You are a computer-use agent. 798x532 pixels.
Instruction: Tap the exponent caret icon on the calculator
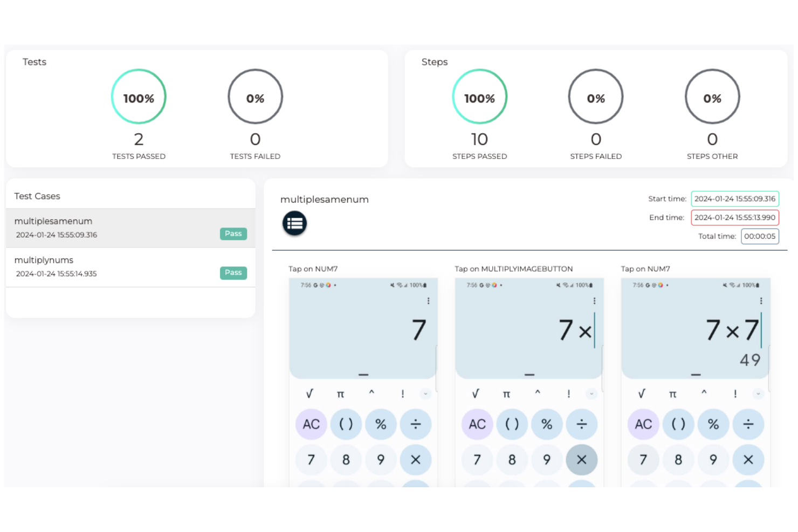click(x=372, y=394)
